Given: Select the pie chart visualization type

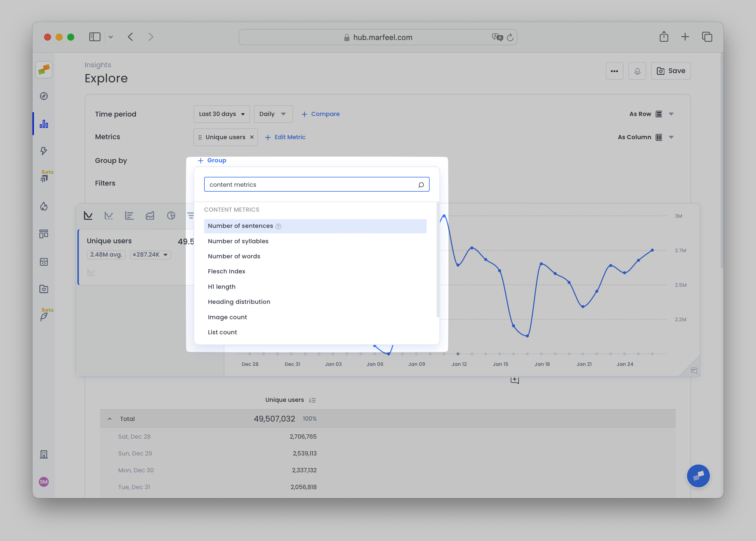Looking at the screenshot, I should click(x=171, y=215).
